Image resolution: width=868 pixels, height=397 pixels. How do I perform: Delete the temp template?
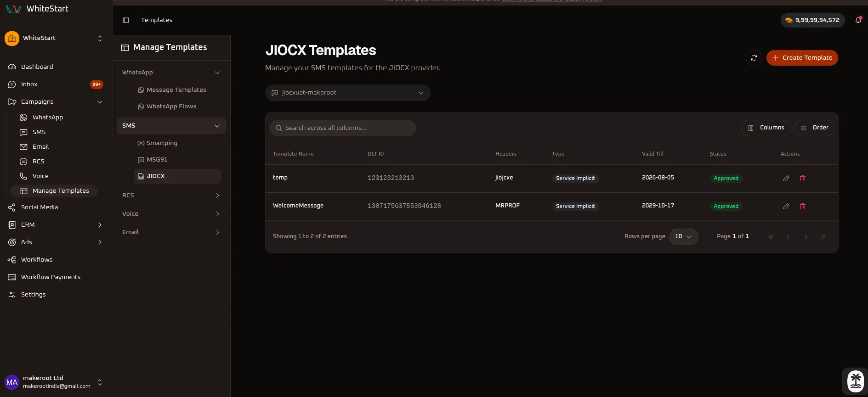803,178
